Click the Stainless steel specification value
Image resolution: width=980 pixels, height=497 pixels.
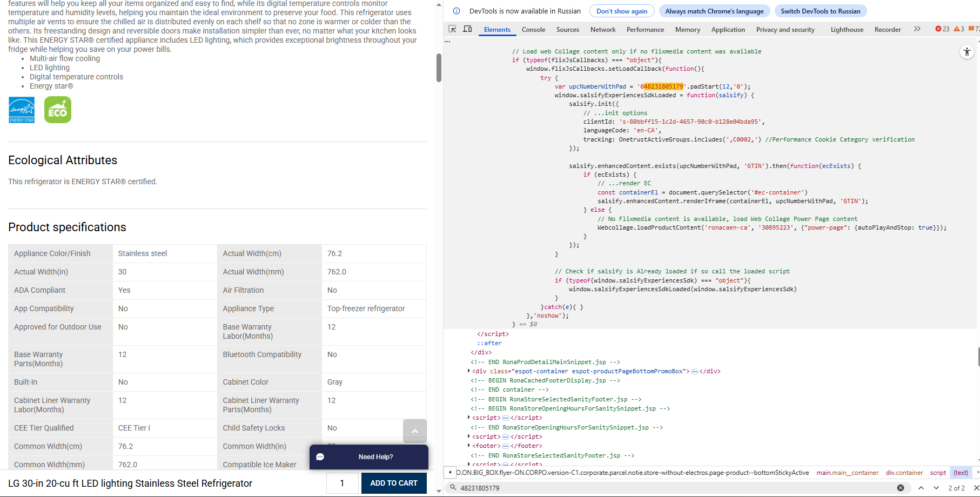[143, 253]
